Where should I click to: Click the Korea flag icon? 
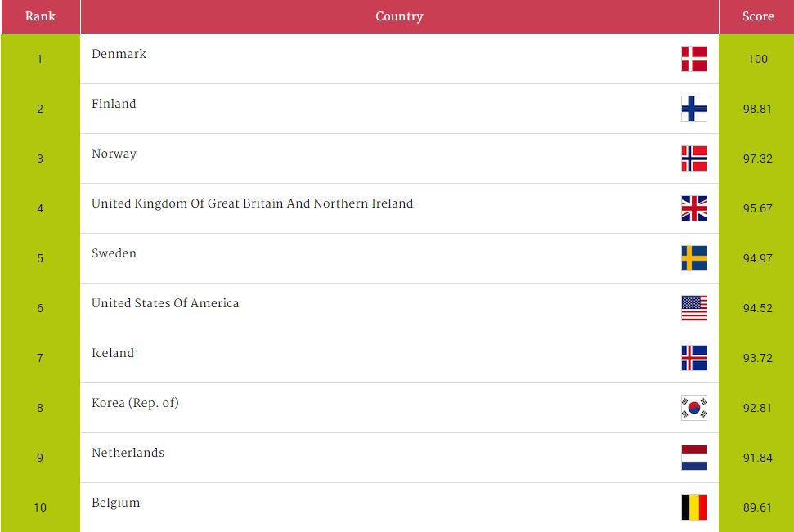(x=693, y=408)
